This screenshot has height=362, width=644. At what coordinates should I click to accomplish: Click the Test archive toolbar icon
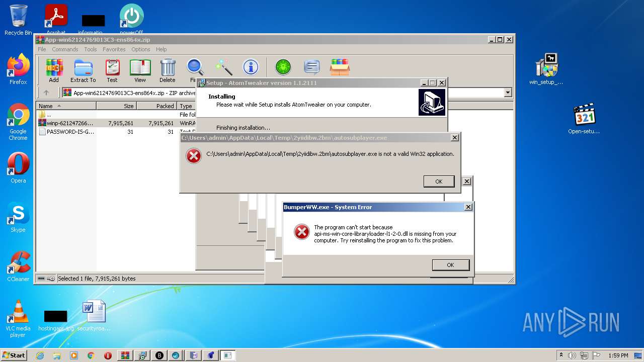click(112, 70)
